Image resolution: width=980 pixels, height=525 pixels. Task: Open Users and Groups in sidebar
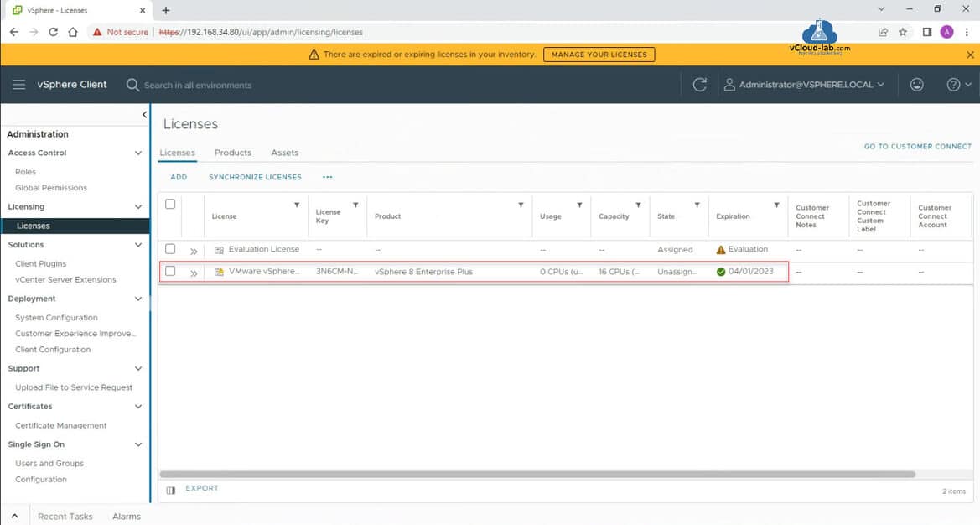point(49,464)
